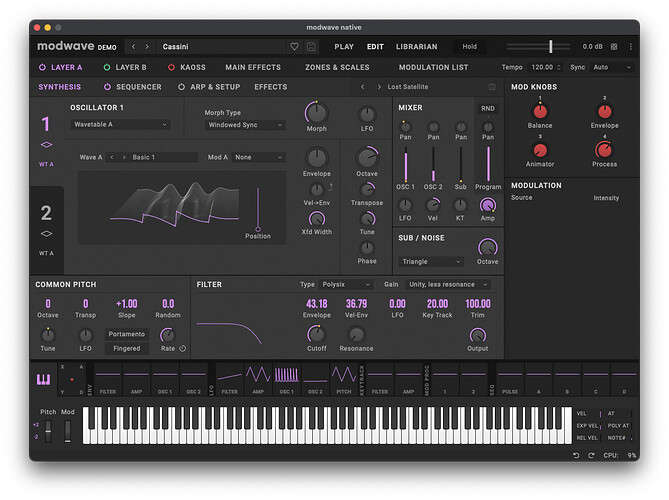This screenshot has width=669, height=500.
Task: Toggle Layer B power button
Action: (107, 67)
